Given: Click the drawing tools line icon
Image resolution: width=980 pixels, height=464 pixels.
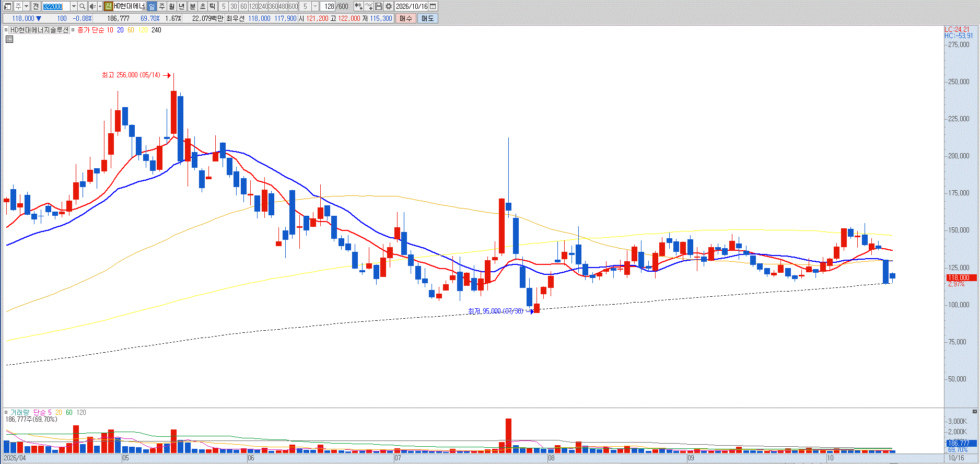Looking at the screenshot, I should point(369,6).
